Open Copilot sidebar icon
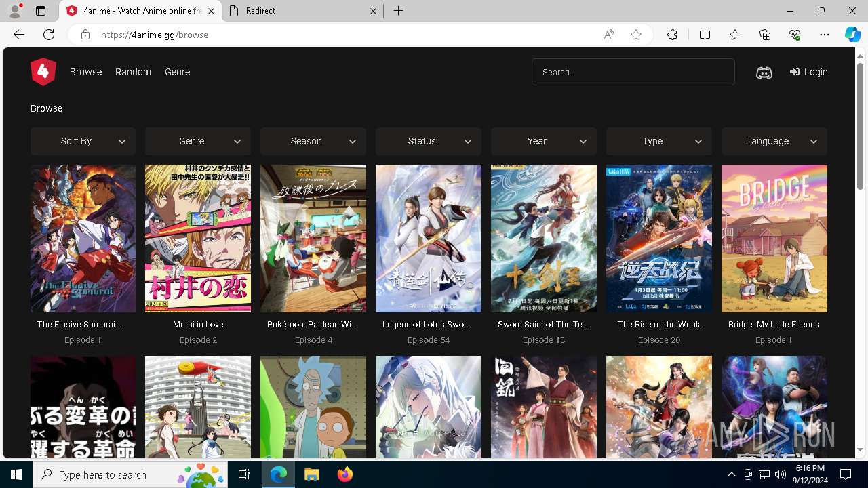The image size is (868, 488). [x=852, y=35]
